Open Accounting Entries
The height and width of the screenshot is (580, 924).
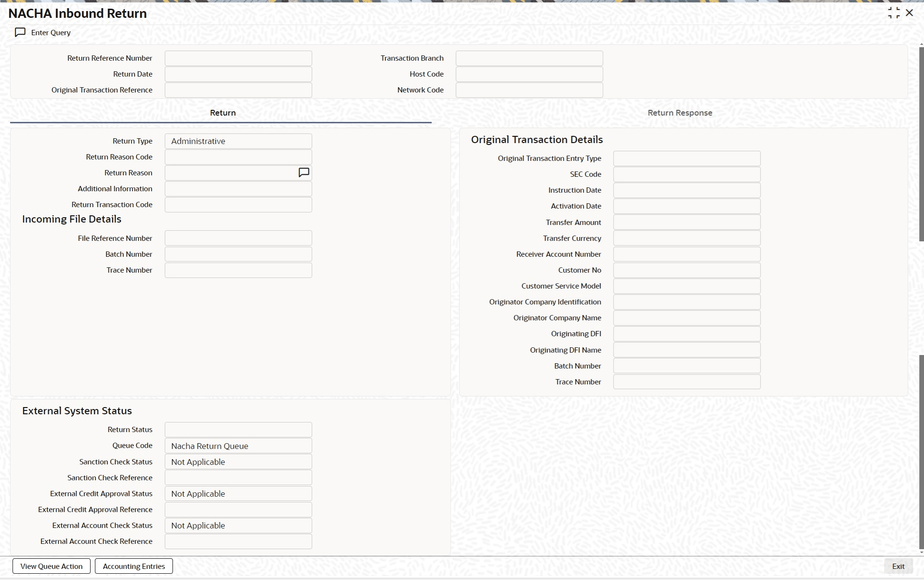(134, 566)
